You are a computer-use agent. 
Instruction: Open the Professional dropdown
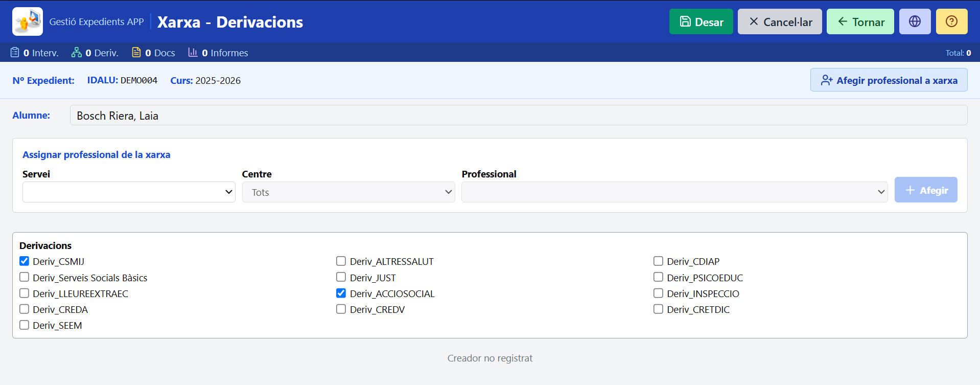coord(674,192)
